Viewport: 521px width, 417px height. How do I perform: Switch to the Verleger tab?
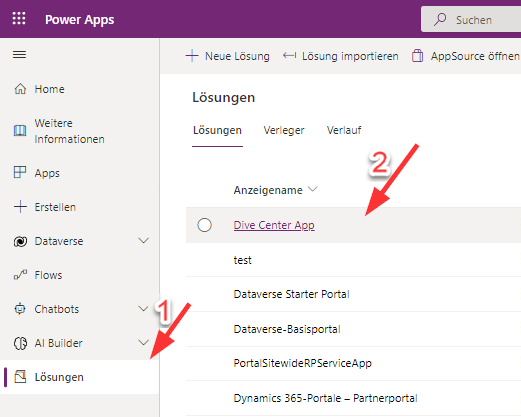(284, 130)
